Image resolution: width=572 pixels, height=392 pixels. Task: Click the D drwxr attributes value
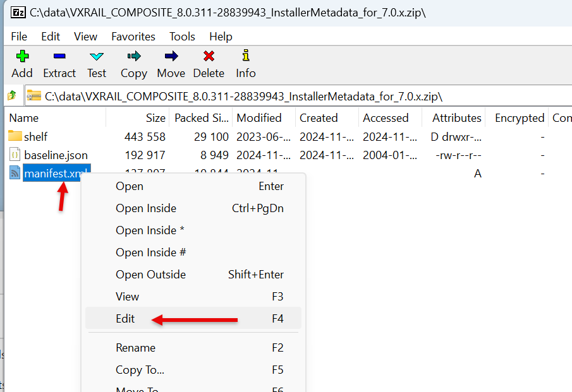(456, 136)
